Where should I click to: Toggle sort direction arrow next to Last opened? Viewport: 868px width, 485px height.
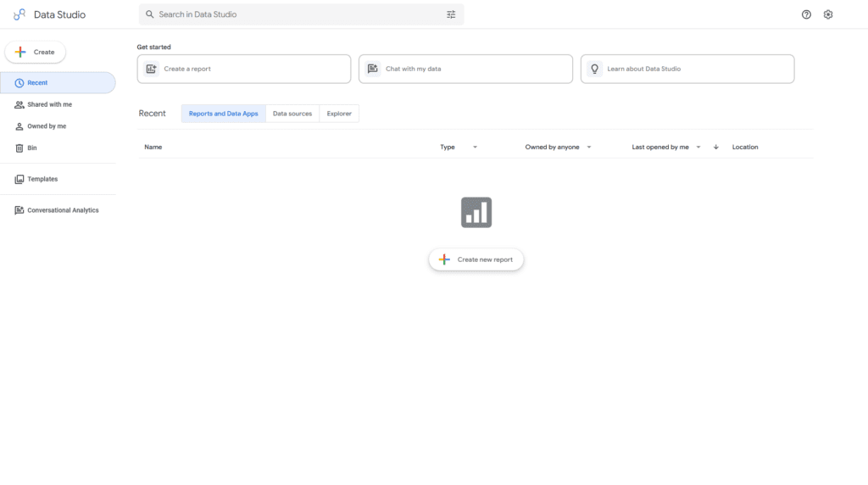(x=715, y=148)
